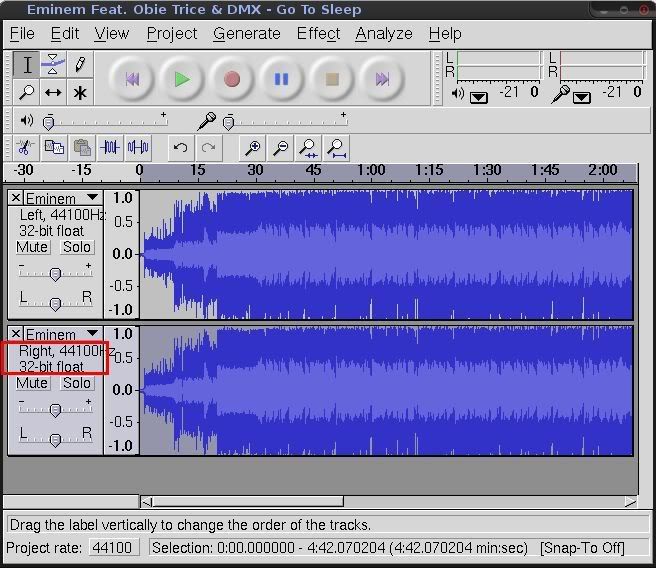Viewport: 656px width, 568px height.
Task: Select the Time Shift arrow tool
Action: coord(53,92)
